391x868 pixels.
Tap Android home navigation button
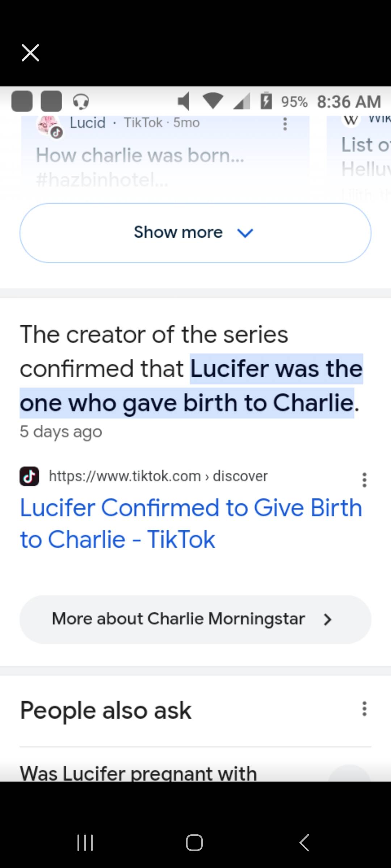(x=194, y=842)
